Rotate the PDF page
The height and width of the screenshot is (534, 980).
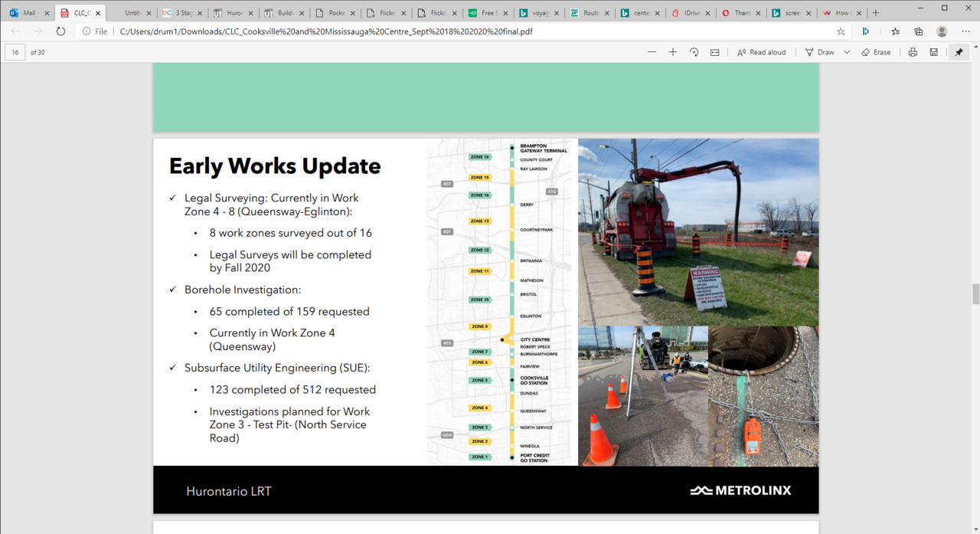point(694,52)
